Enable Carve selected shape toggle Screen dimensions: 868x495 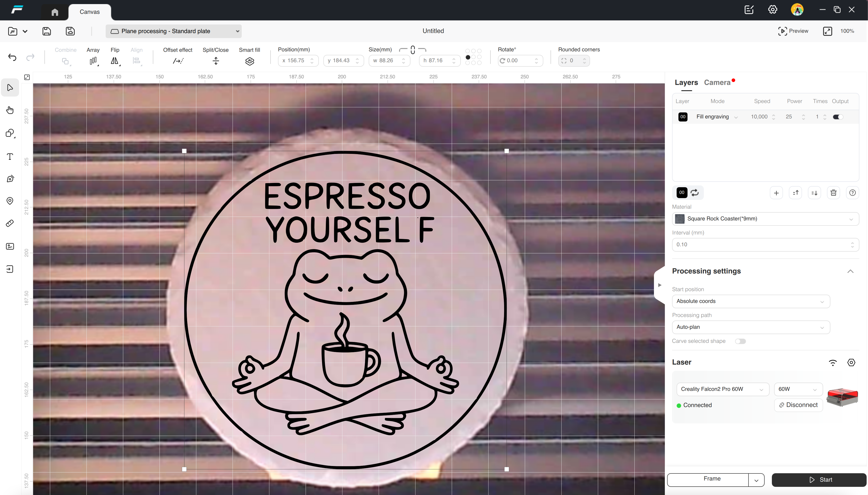pos(740,341)
